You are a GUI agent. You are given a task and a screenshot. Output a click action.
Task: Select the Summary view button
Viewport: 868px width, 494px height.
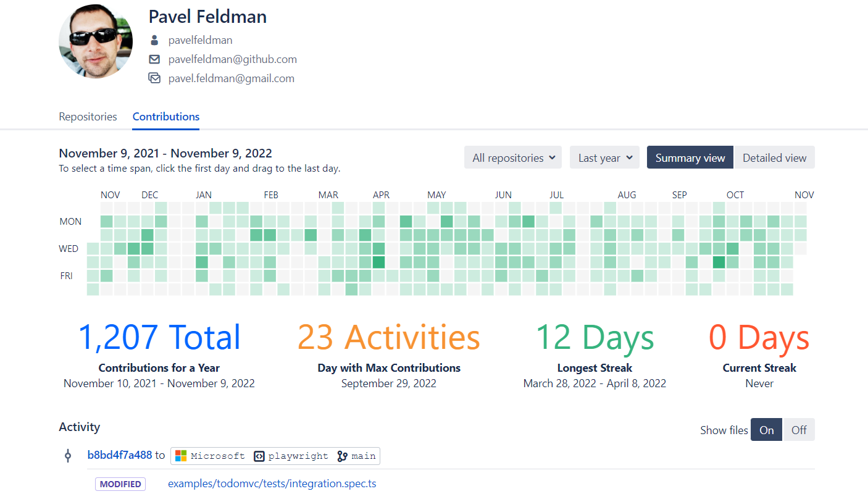pos(690,157)
